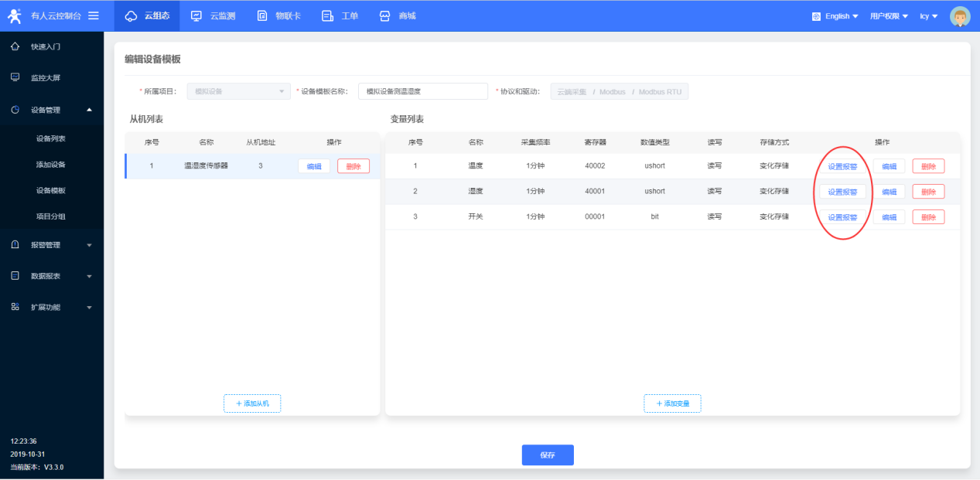Open 设备列表 in the sidebar
Screen dimensions: 980x480
[51, 139]
